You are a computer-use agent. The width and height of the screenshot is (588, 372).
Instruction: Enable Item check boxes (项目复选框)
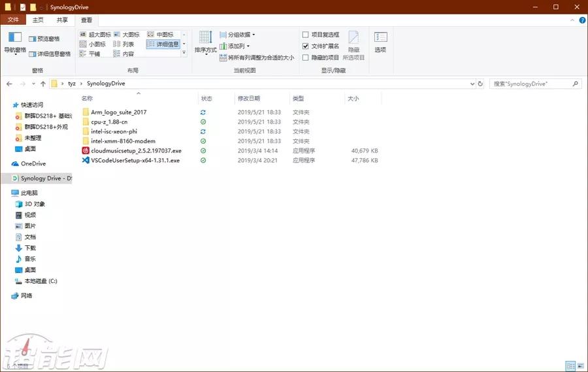(x=321, y=35)
